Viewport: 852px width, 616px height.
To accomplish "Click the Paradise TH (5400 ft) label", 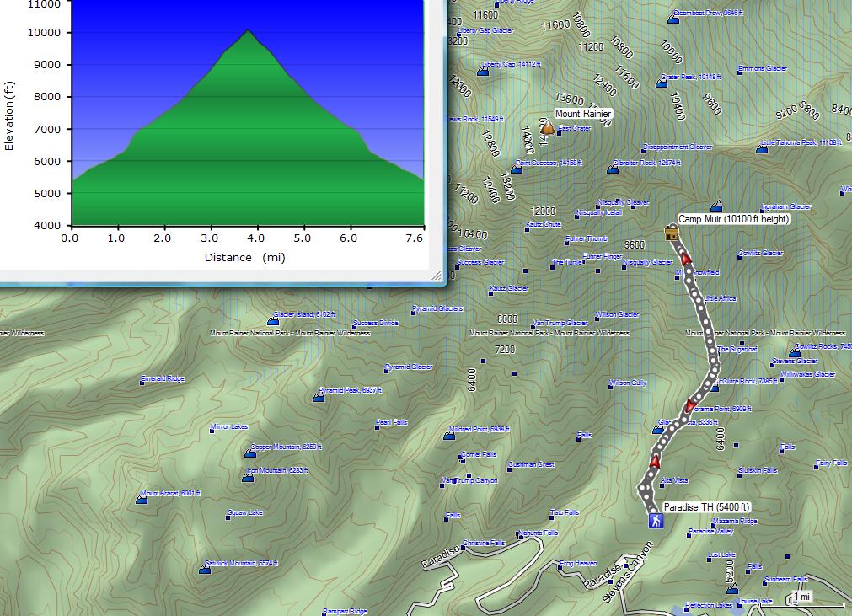I will point(706,506).
